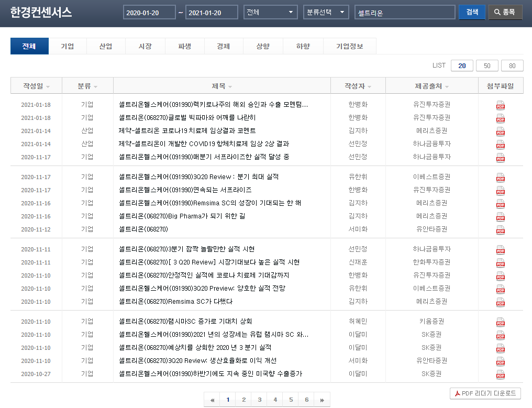Viewport: 532px width, 408px height.
Task: Sort by 작성일 column header arrow
Action: 48,87
